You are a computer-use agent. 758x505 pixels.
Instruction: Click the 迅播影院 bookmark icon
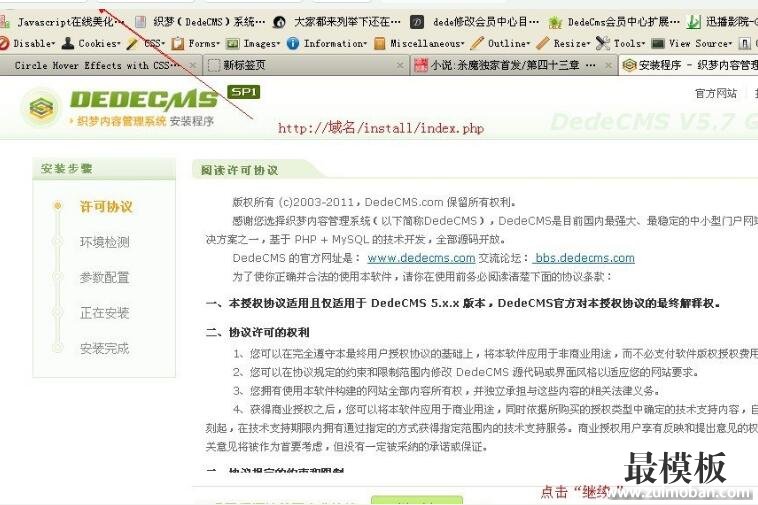tap(694, 22)
